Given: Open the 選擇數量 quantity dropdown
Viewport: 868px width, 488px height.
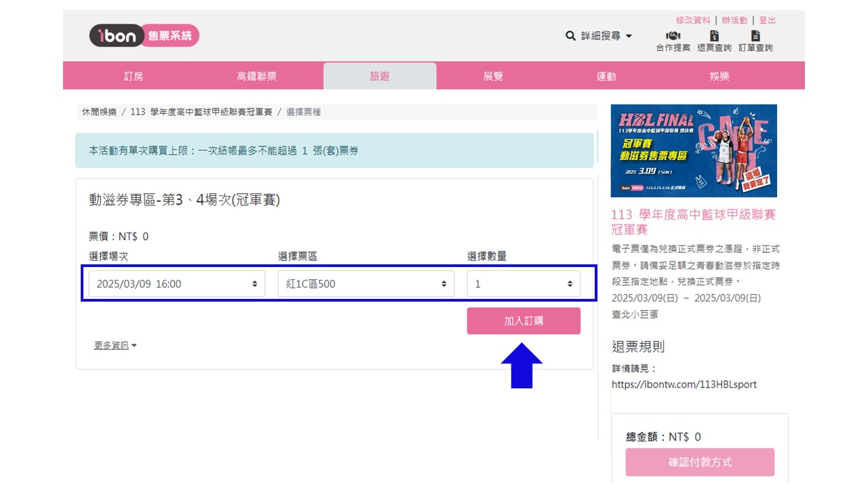Looking at the screenshot, I should pos(523,284).
